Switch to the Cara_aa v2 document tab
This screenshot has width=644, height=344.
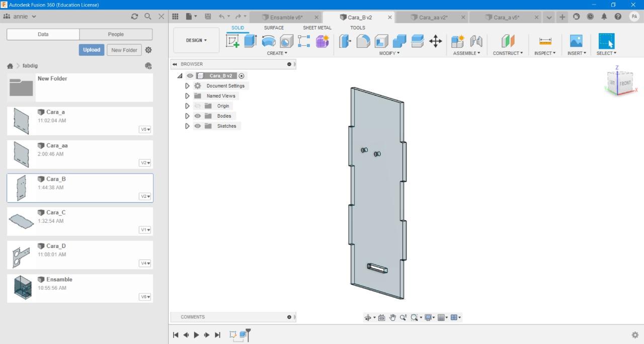433,17
